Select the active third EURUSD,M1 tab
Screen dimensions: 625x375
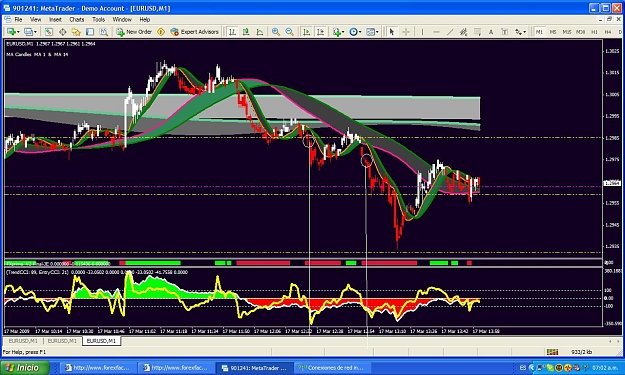[101, 341]
